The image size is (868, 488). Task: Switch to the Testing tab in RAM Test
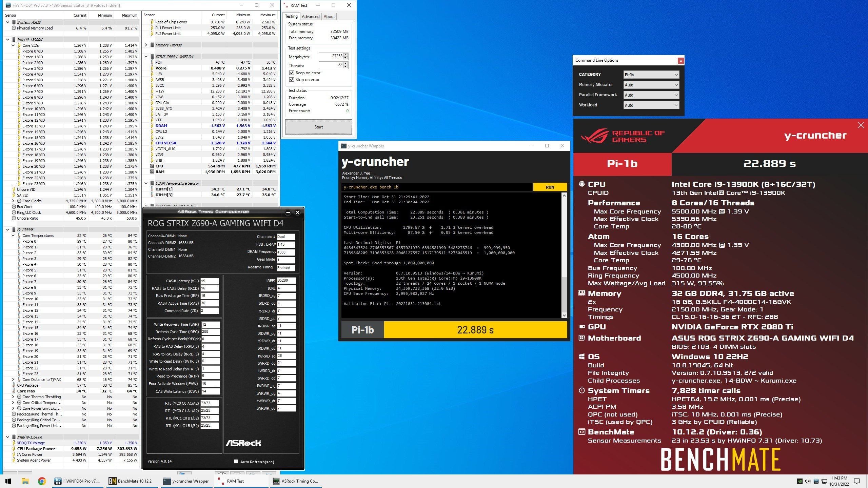point(291,16)
